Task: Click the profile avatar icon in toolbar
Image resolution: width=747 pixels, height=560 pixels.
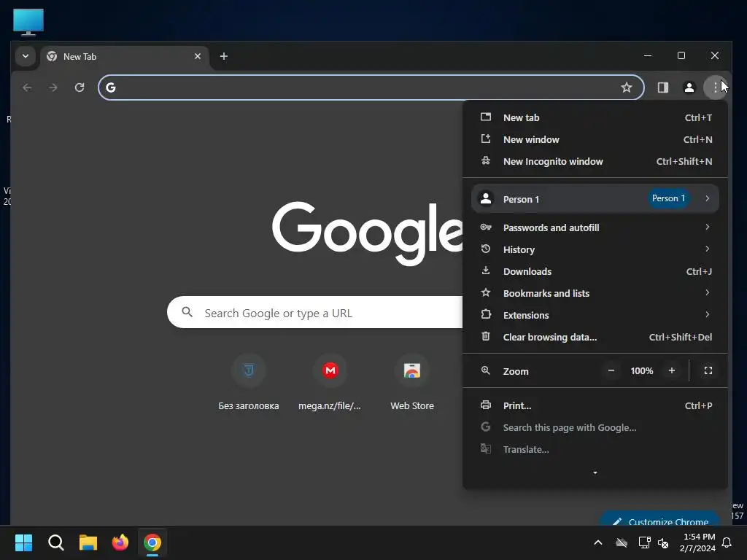Action: coord(689,87)
